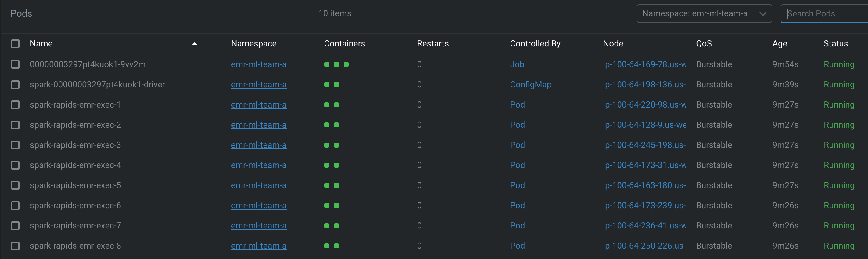Sort by Controlled By column header

pos(535,43)
